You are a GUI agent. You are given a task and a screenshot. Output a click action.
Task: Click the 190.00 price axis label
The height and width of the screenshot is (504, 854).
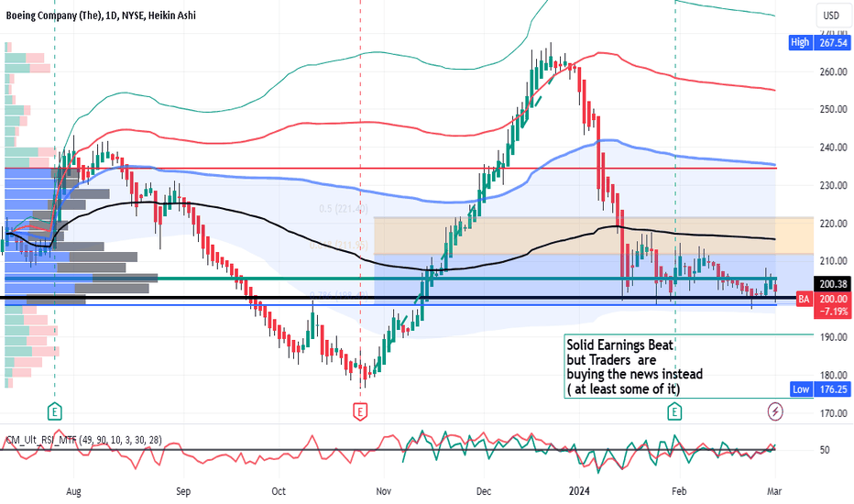(833, 337)
